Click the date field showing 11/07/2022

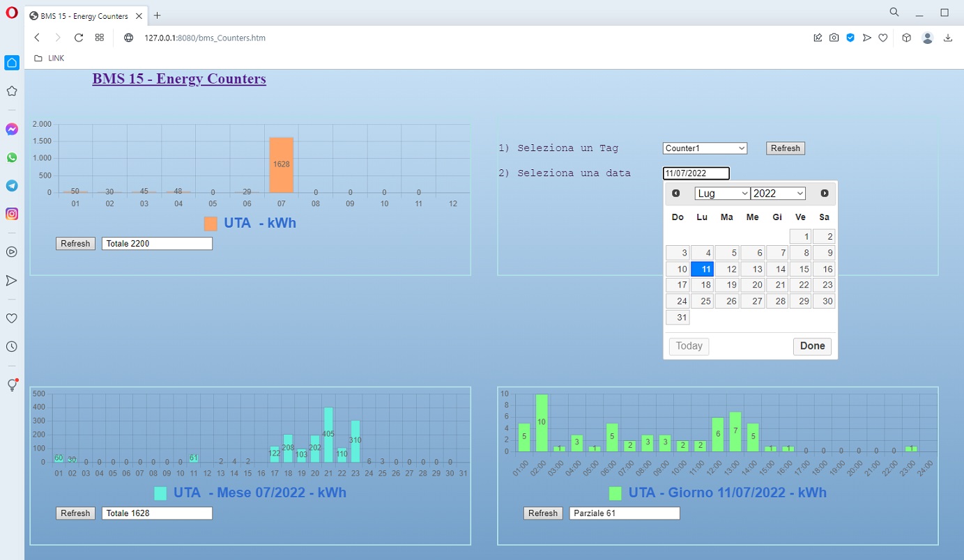click(696, 173)
